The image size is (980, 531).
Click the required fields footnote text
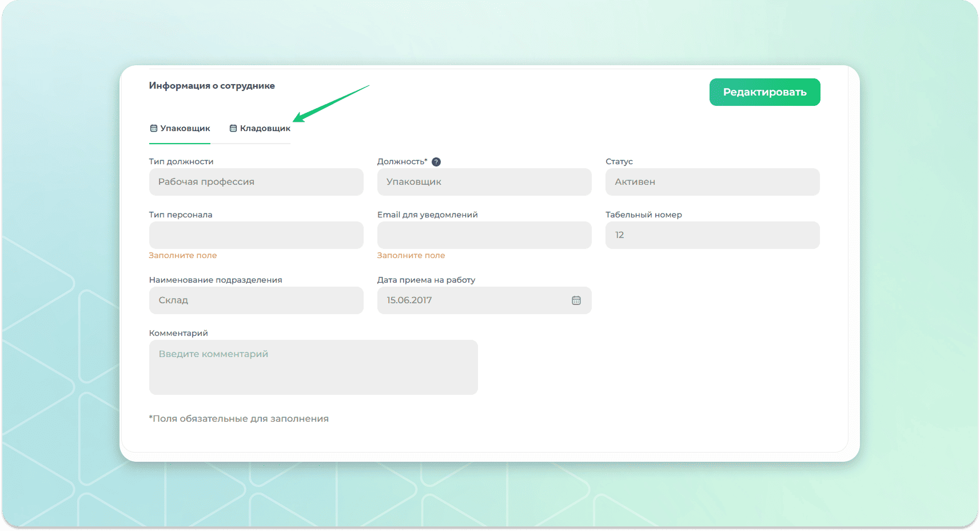[239, 419]
